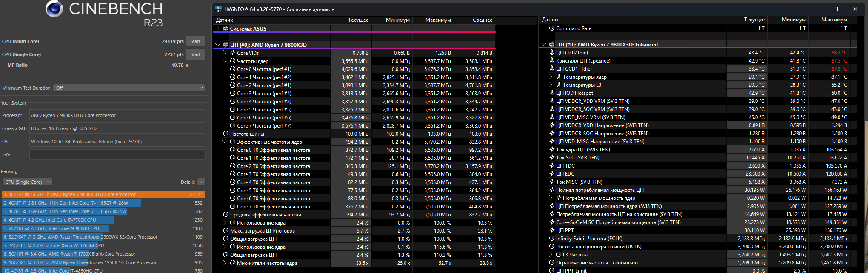Click the thermometer icon of ЦП IOD Hotspot
The width and height of the screenshot is (868, 273).
(552, 93)
